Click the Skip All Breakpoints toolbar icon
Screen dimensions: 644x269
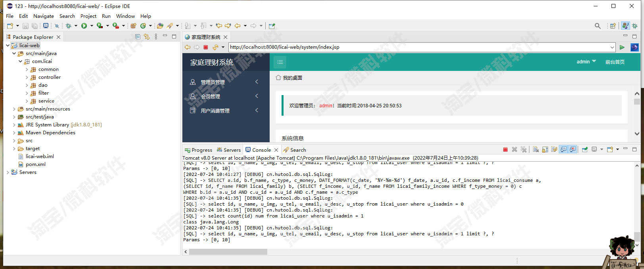(x=57, y=26)
